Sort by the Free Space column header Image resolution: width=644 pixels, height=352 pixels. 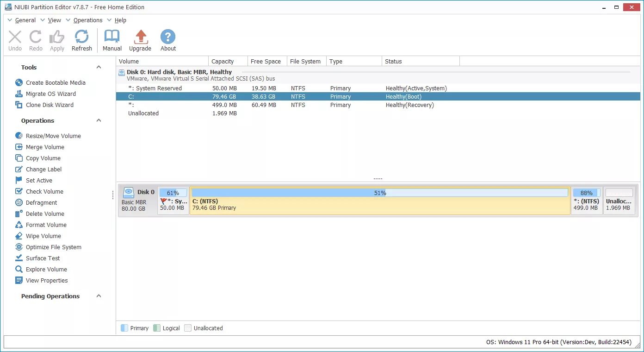267,61
